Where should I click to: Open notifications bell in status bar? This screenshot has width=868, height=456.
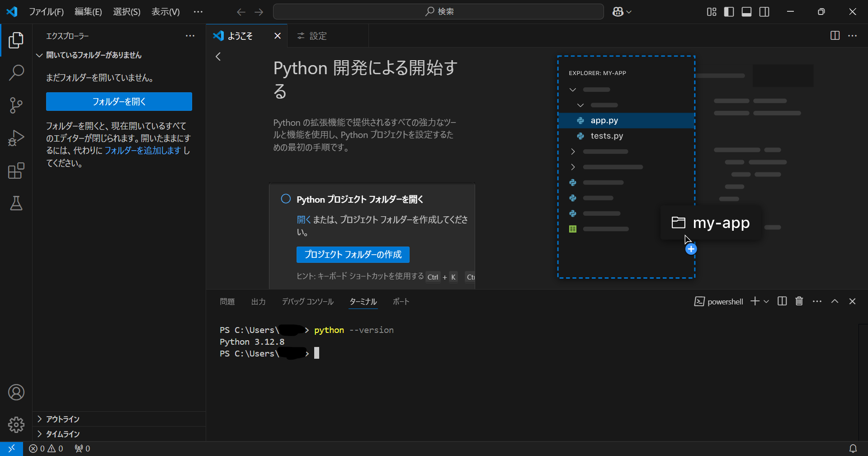click(x=853, y=449)
